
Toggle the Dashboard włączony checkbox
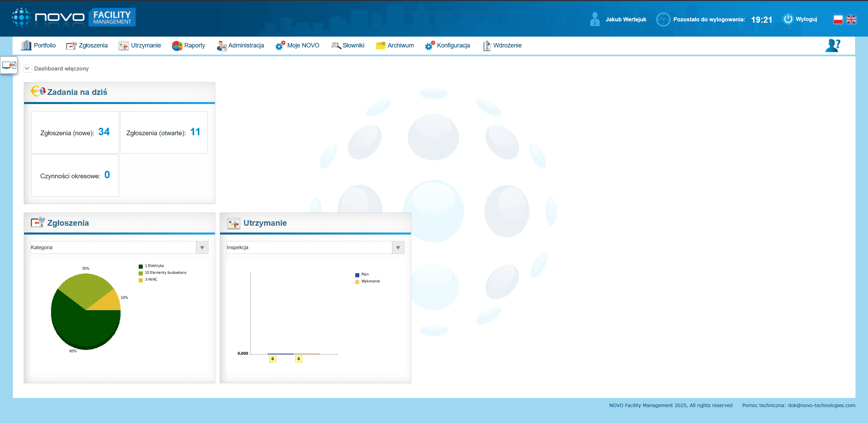(x=27, y=68)
